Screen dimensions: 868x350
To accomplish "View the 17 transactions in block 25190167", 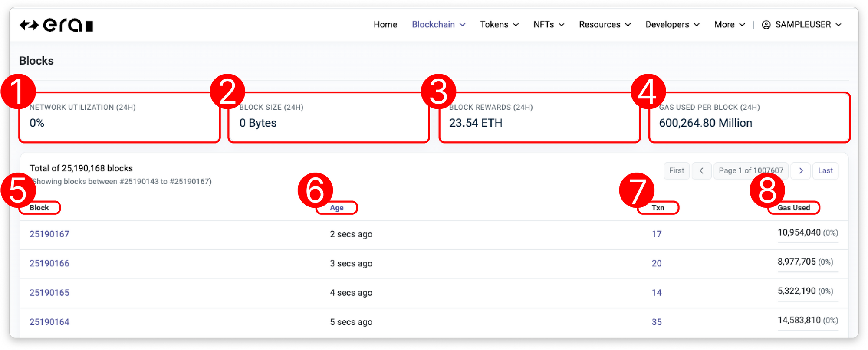I will coord(656,234).
